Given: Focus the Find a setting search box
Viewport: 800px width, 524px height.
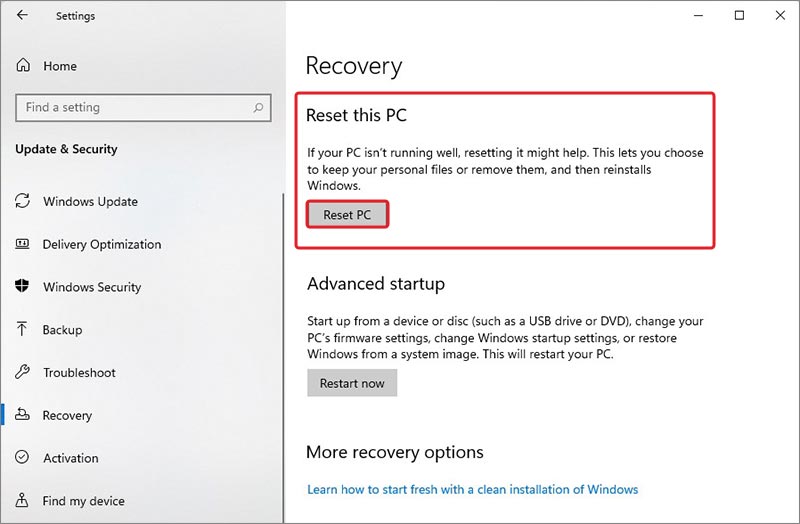Looking at the screenshot, I should coord(143,108).
